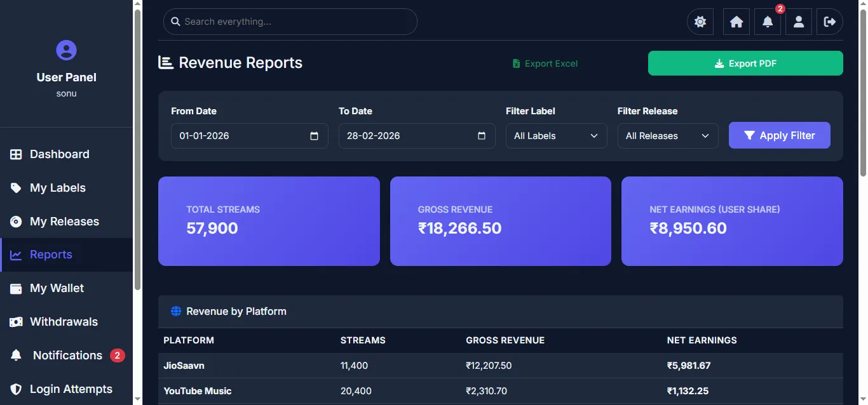Click the YouTube Music platform row name

point(198,391)
